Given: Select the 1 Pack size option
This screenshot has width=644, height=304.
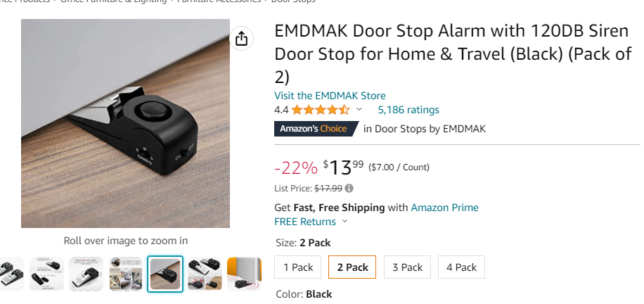Looking at the screenshot, I should pyautogui.click(x=298, y=267).
